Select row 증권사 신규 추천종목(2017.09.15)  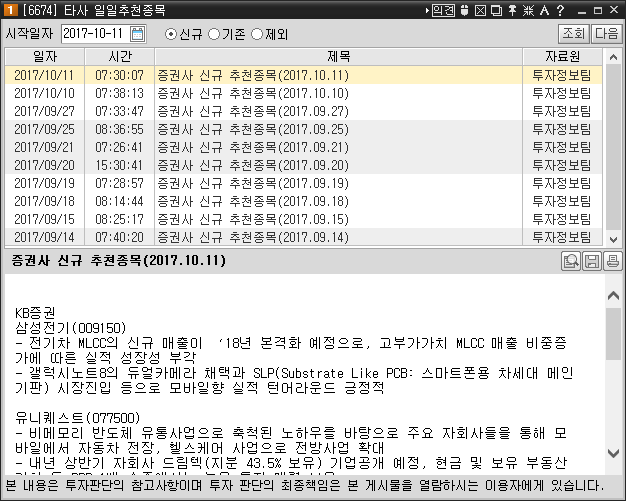click(x=303, y=219)
